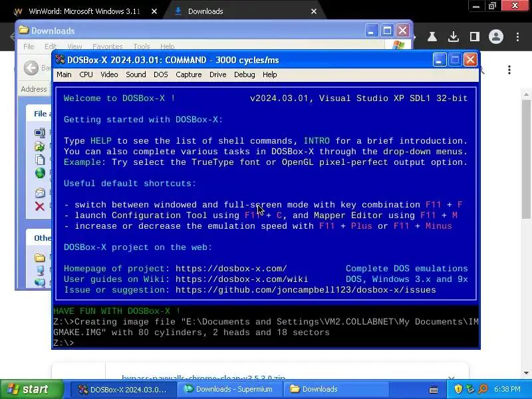Click the page scrollbar down arrow
This screenshot has height=399, width=532.
point(526,373)
